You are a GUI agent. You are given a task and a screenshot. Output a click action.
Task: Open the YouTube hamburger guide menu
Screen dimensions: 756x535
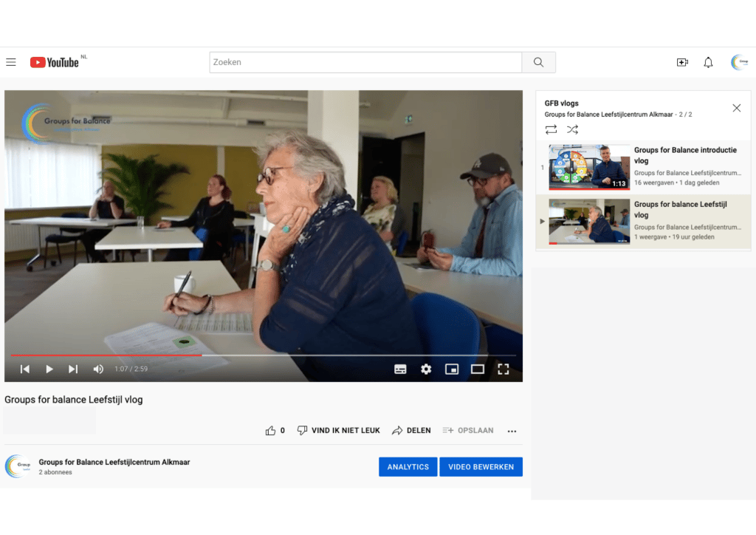click(x=11, y=62)
